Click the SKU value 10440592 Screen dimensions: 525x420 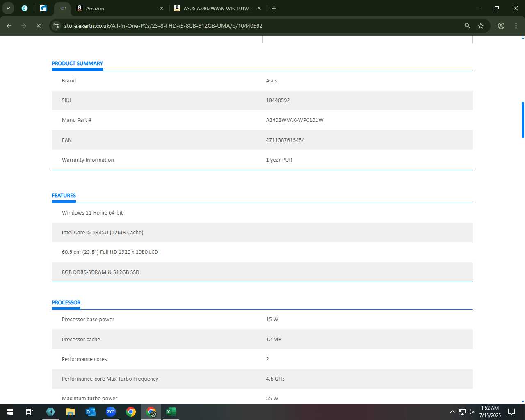[x=278, y=100]
